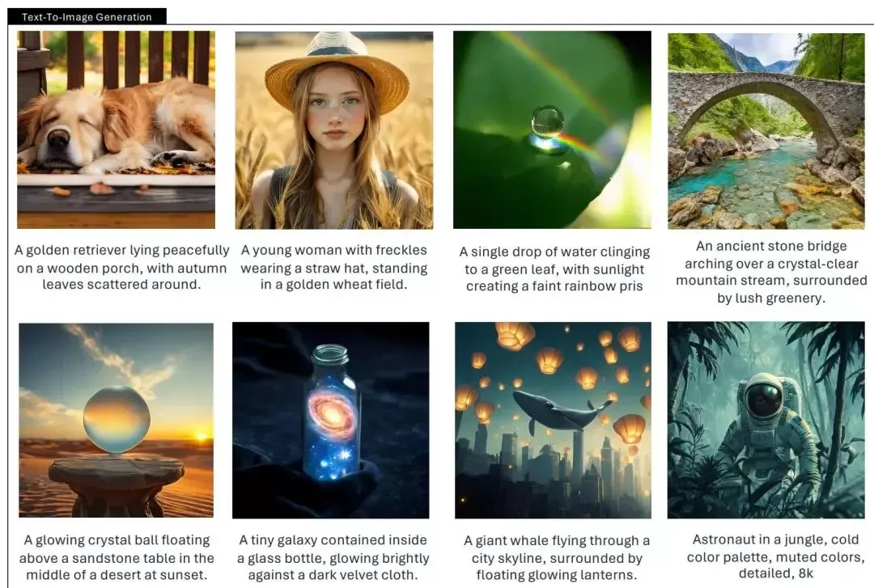Select the water drop on leaf image
This screenshot has width=874, height=588.
pyautogui.click(x=552, y=129)
